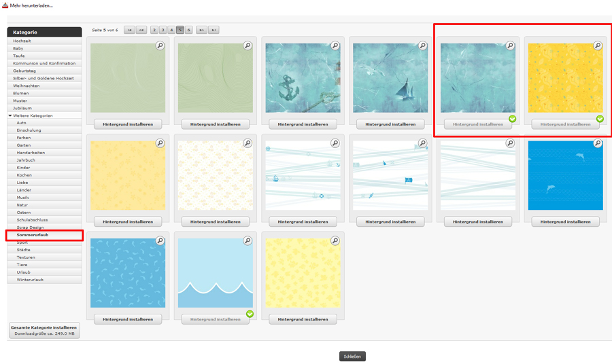
Task: Open page 6 of backgrounds
Action: (188, 30)
